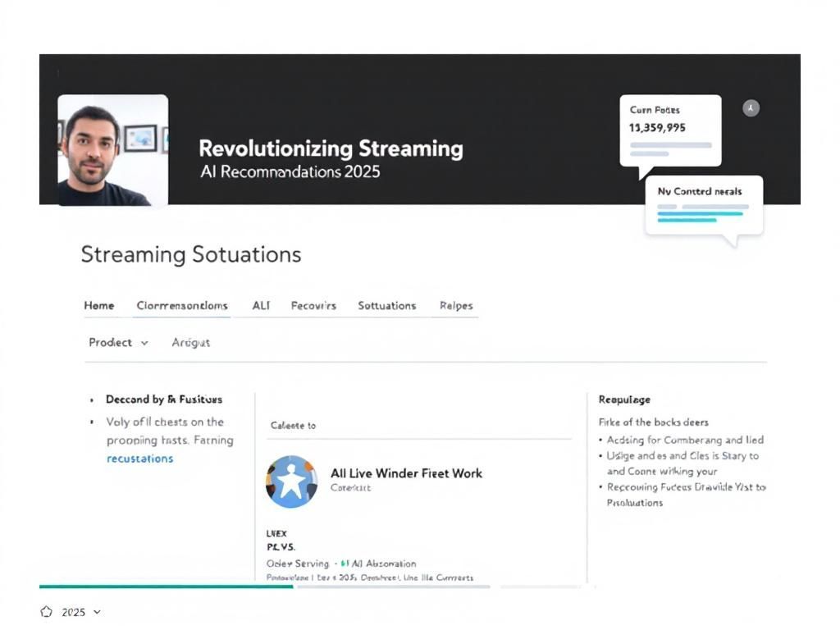Open the Product dropdown
This screenshot has height=630, width=840.
pos(117,342)
